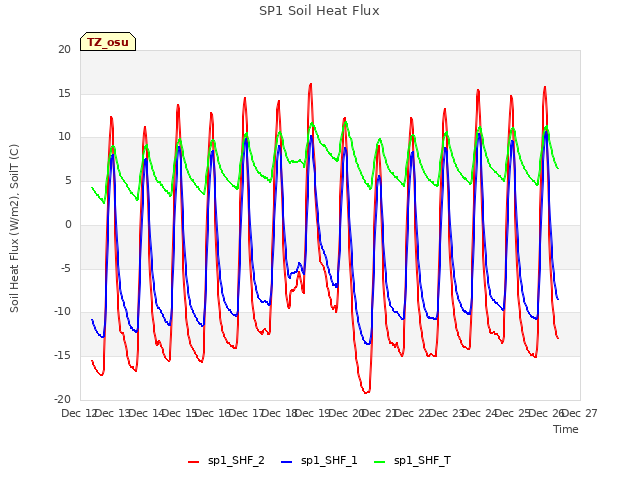
Task: Click the y-axis value -10
Action: tap(62, 311)
